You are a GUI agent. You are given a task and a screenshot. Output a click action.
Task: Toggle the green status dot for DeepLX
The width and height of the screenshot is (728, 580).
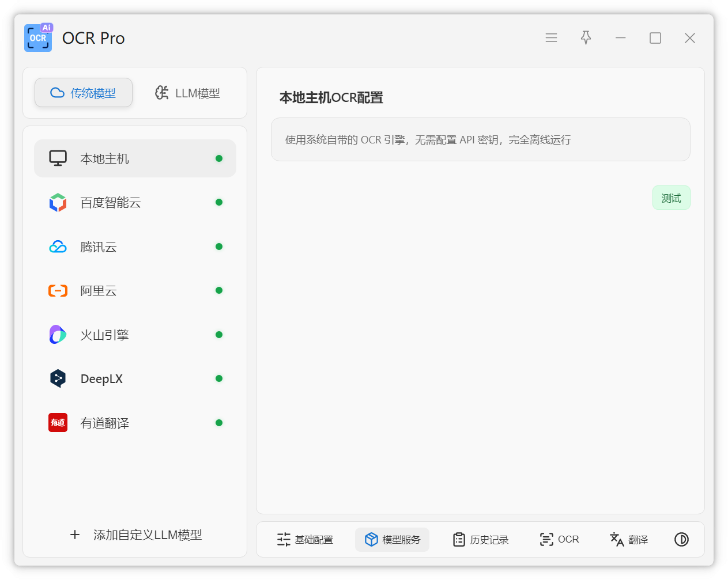[x=219, y=379]
